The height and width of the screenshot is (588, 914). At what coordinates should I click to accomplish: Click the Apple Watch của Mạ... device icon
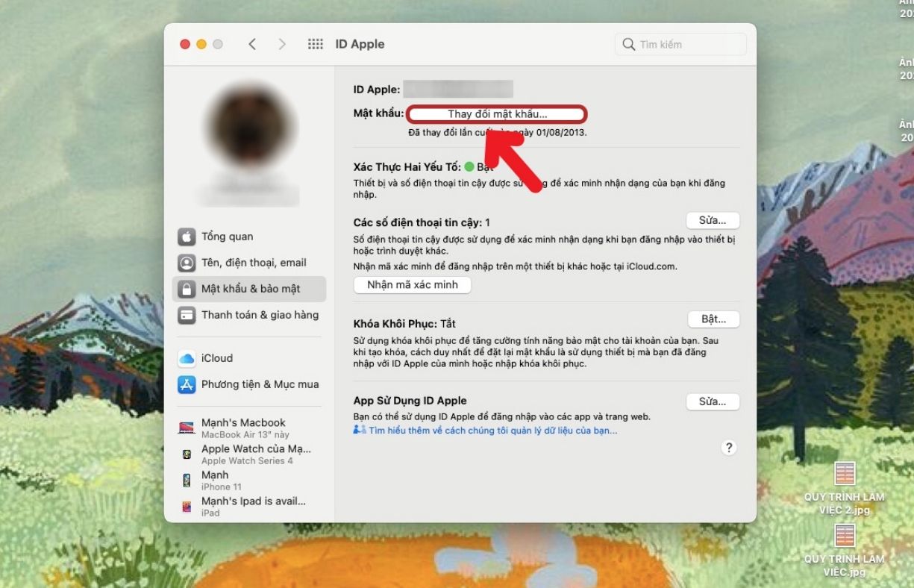[187, 454]
